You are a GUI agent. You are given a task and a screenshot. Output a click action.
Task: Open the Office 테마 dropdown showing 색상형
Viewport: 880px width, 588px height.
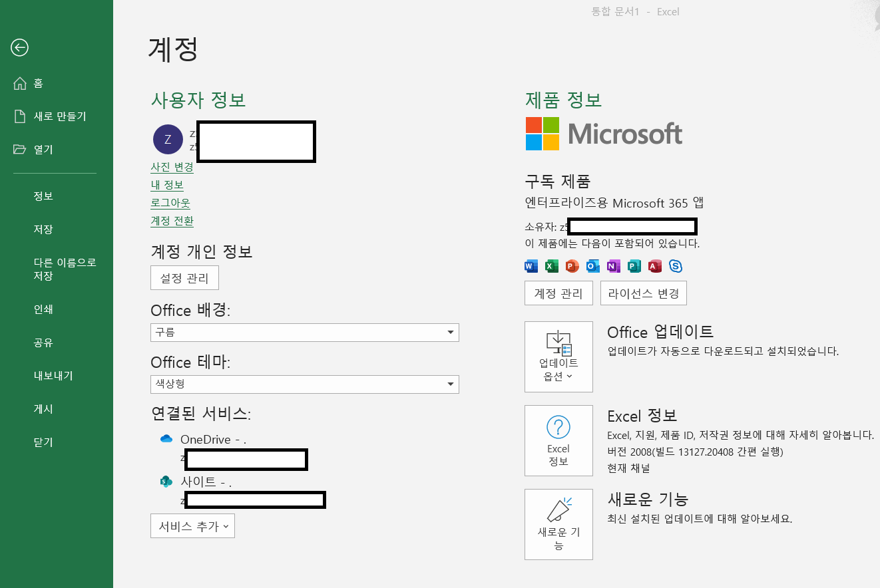pyautogui.click(x=305, y=384)
